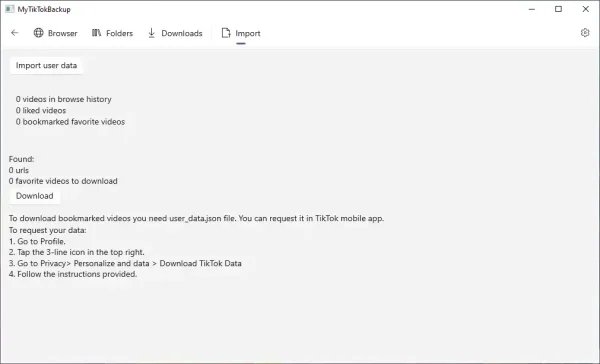Click the Downloads arrow icon
This screenshot has height=364, width=600.
[152, 33]
